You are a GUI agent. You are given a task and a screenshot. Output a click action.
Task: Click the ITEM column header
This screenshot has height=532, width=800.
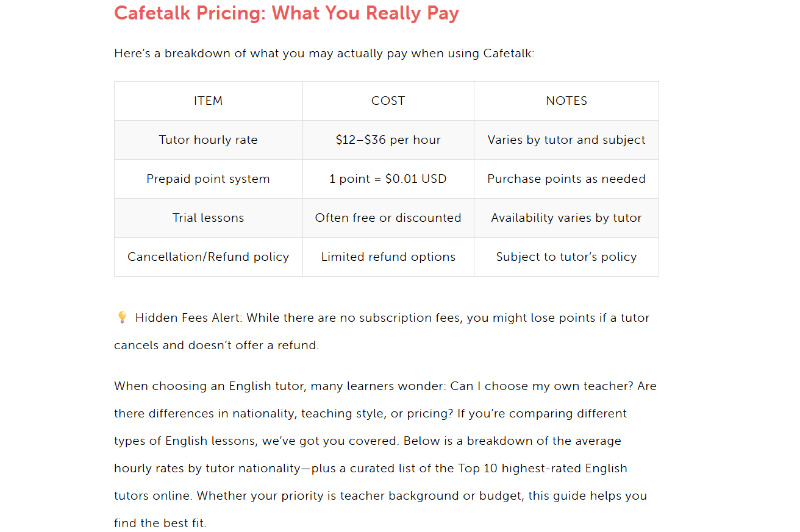click(208, 101)
